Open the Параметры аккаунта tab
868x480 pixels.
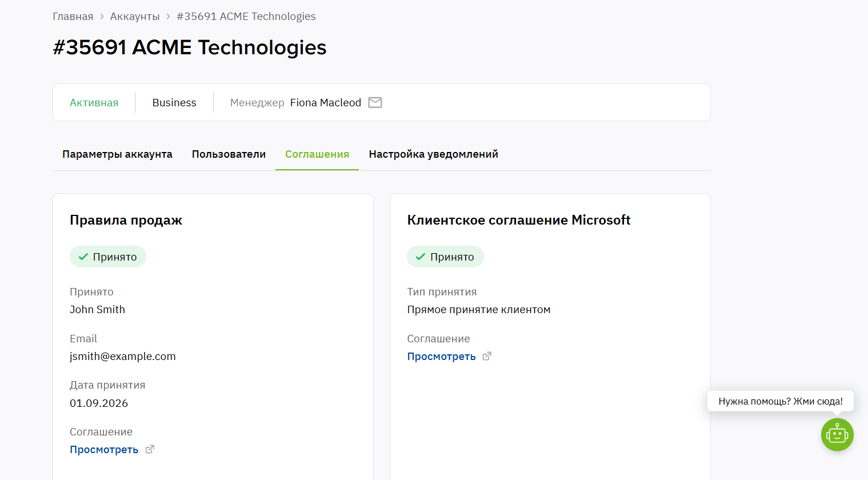[117, 154]
